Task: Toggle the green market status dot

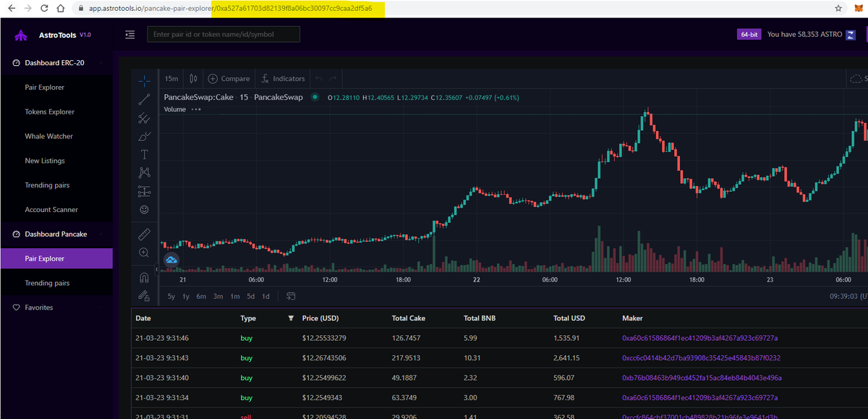Action: 315,97
